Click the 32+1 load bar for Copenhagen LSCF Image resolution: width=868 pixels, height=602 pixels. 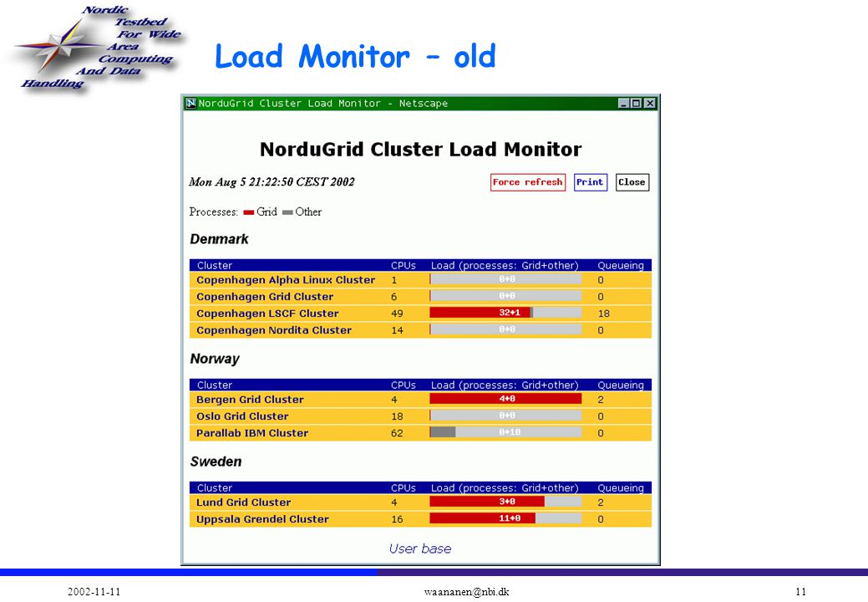(505, 313)
